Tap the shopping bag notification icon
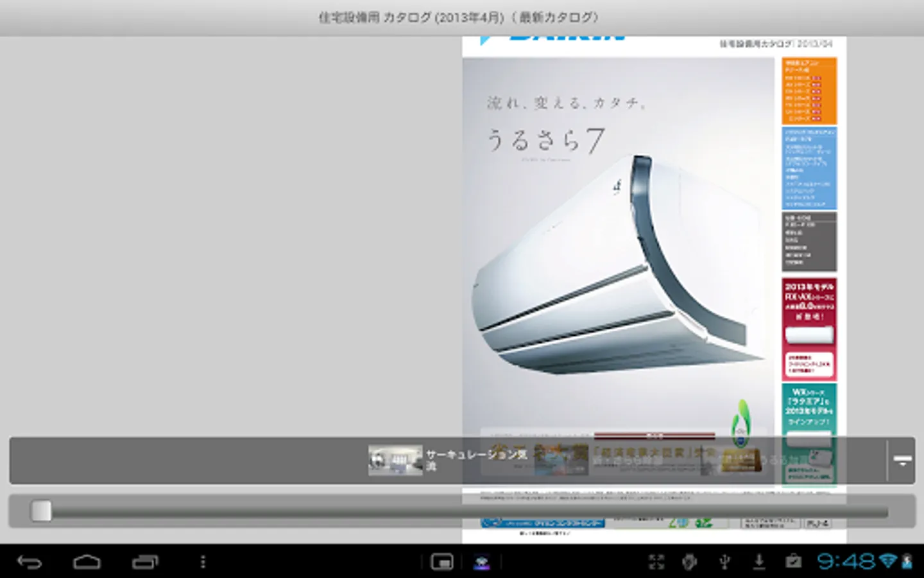This screenshot has width=924, height=578. click(x=793, y=562)
